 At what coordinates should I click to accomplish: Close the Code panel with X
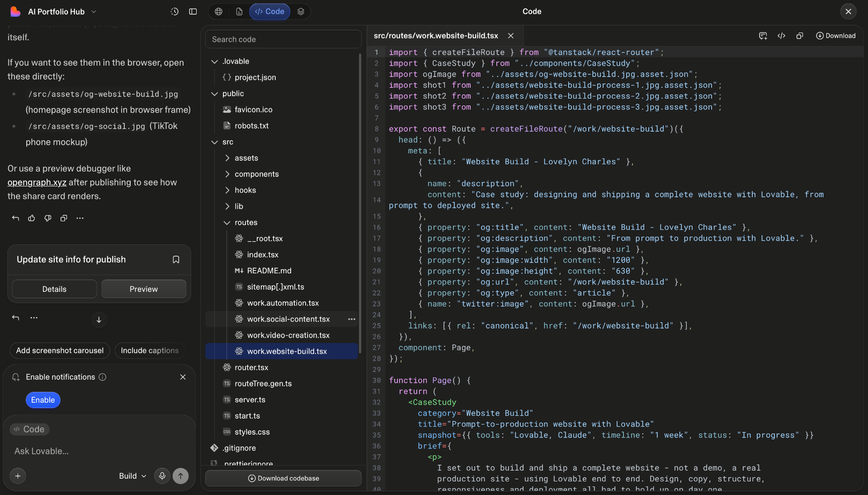point(848,12)
